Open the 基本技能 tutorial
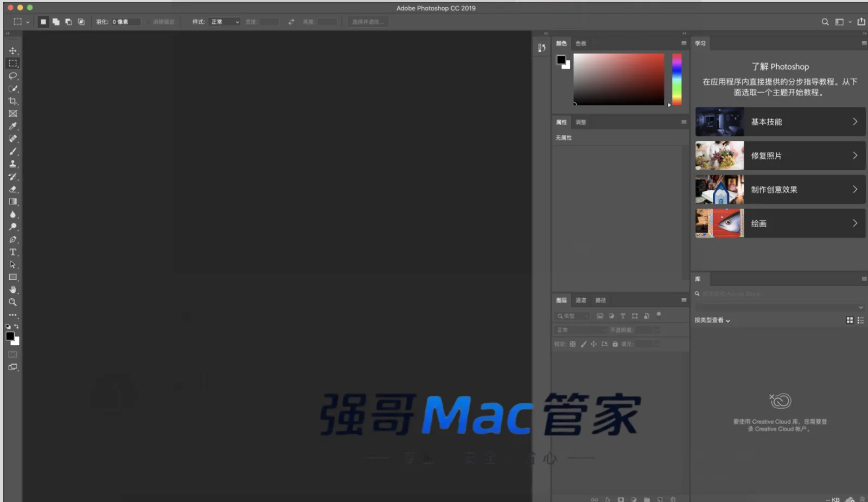868x502 pixels. point(780,121)
